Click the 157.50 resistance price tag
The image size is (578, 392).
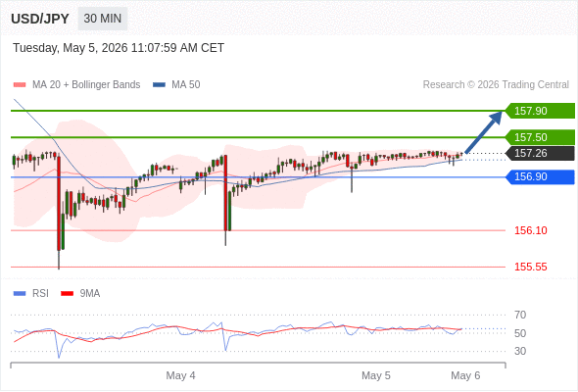click(x=540, y=137)
